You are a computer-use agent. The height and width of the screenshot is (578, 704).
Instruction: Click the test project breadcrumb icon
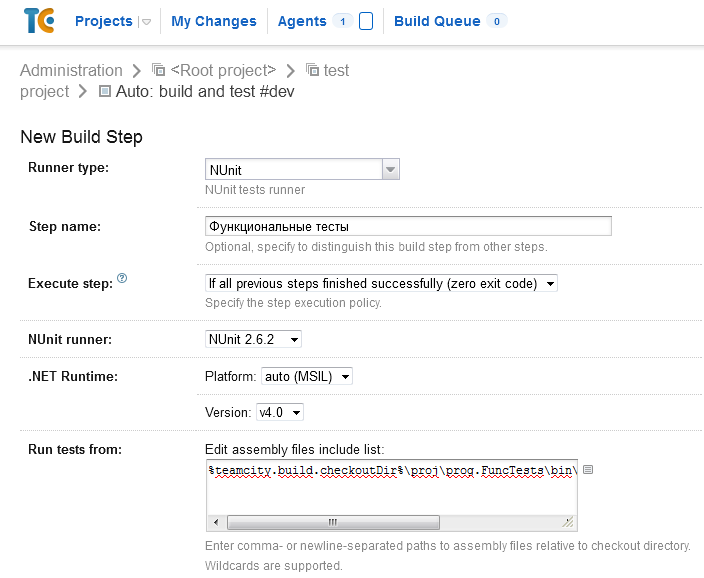coord(314,70)
